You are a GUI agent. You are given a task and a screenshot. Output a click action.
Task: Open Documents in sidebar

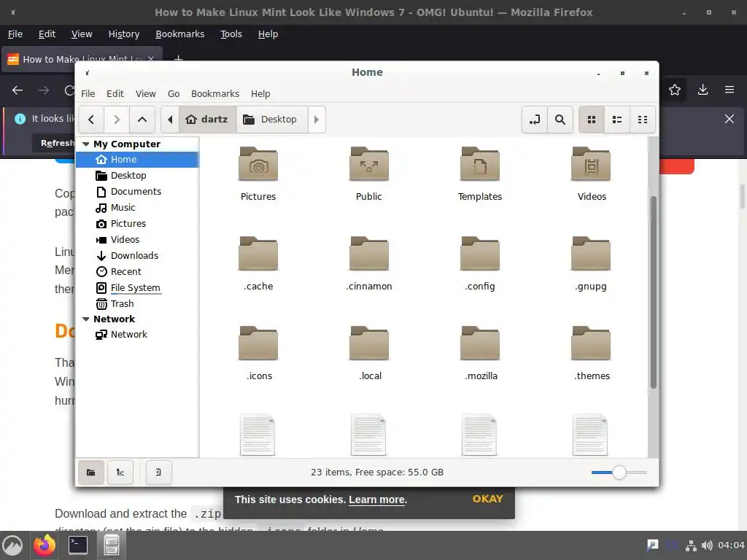click(137, 192)
